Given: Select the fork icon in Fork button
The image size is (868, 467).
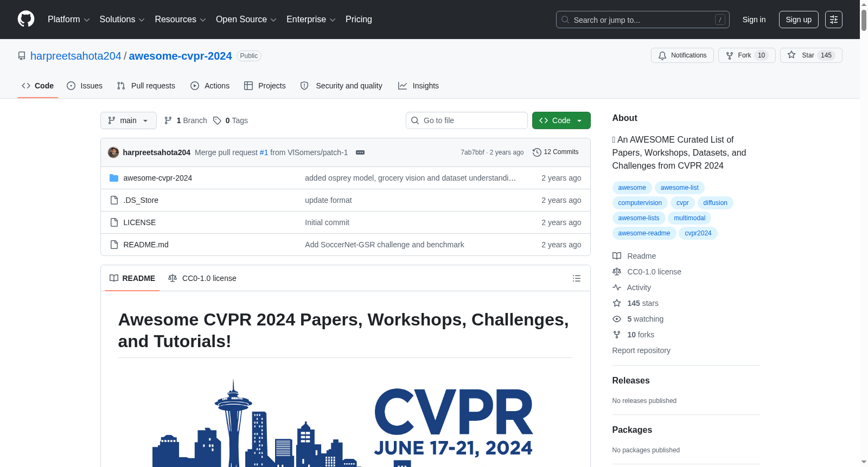Looking at the screenshot, I should click(x=730, y=55).
